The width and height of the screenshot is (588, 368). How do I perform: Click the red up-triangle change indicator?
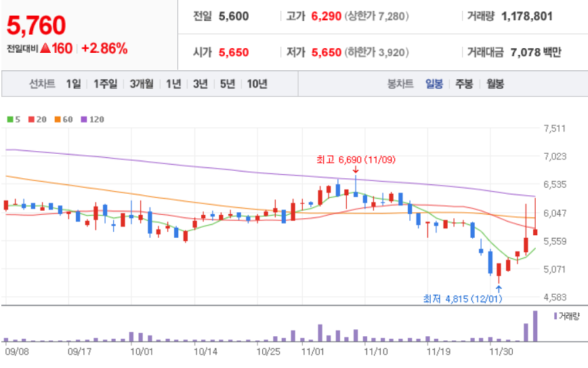point(45,48)
